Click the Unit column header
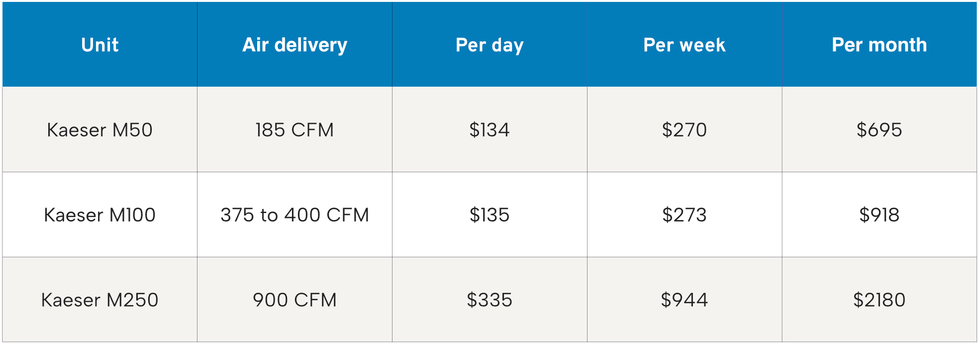This screenshot has width=980, height=344. [x=100, y=45]
